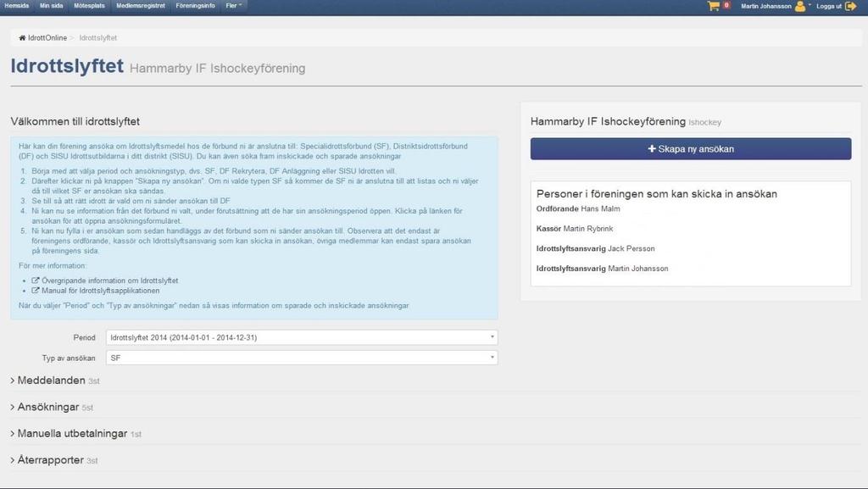Click Kassör Martin Rybrink entry
The image size is (868, 489).
click(575, 229)
